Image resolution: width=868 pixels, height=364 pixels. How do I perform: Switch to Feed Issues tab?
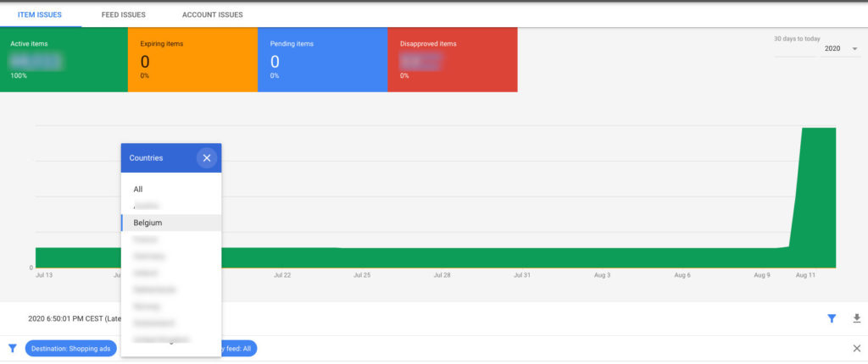pos(123,14)
